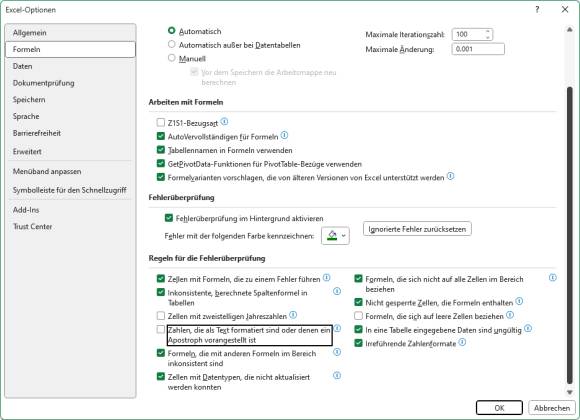Increase Maximale Iterationszahl with up arrow

(488, 31)
